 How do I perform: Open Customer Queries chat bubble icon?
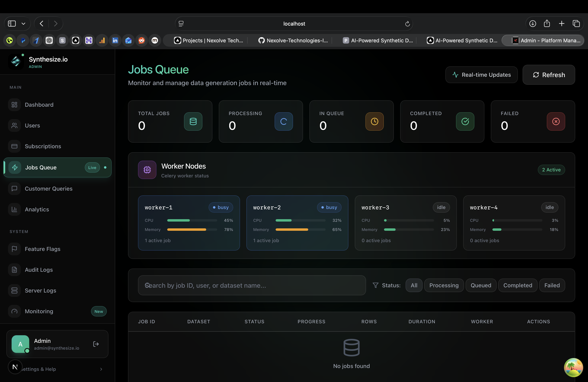point(14,189)
